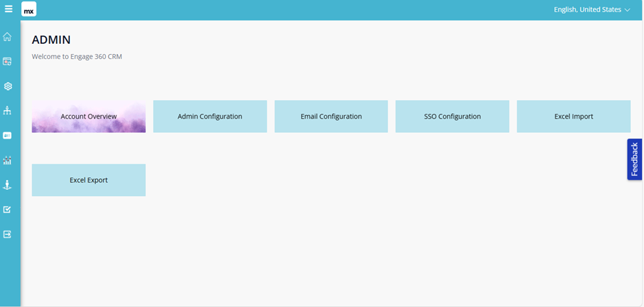Select the Email Configuration tile
The width and height of the screenshot is (644, 307).
pyautogui.click(x=331, y=116)
